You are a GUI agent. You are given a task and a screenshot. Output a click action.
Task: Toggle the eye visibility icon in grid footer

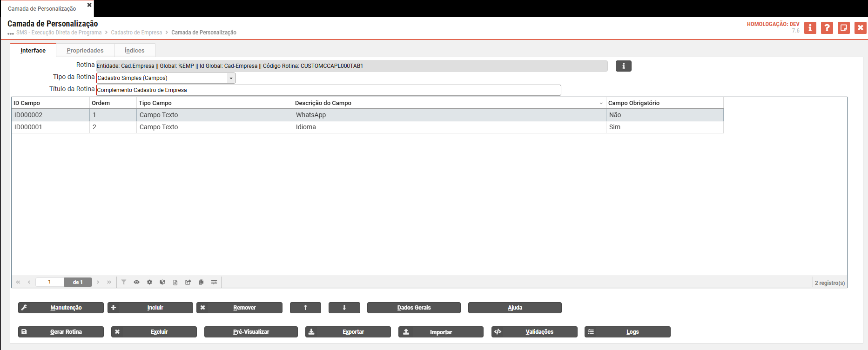pos(136,282)
